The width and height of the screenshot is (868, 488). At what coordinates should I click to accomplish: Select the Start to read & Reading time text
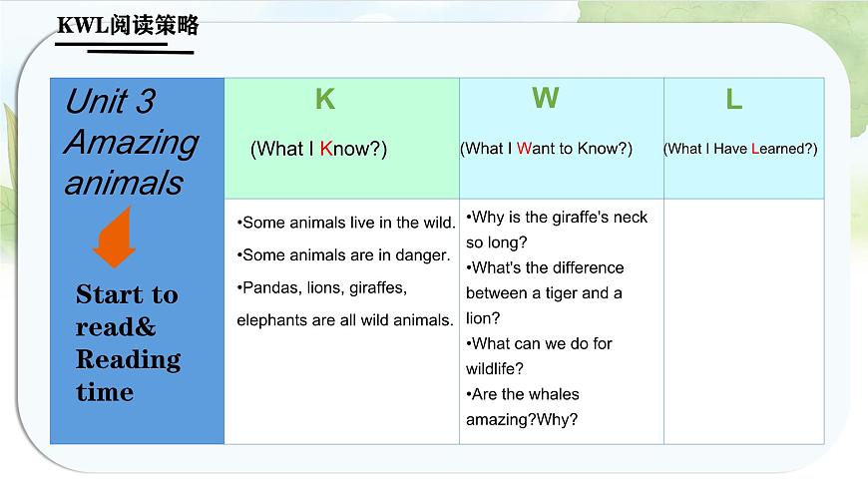[x=128, y=342]
